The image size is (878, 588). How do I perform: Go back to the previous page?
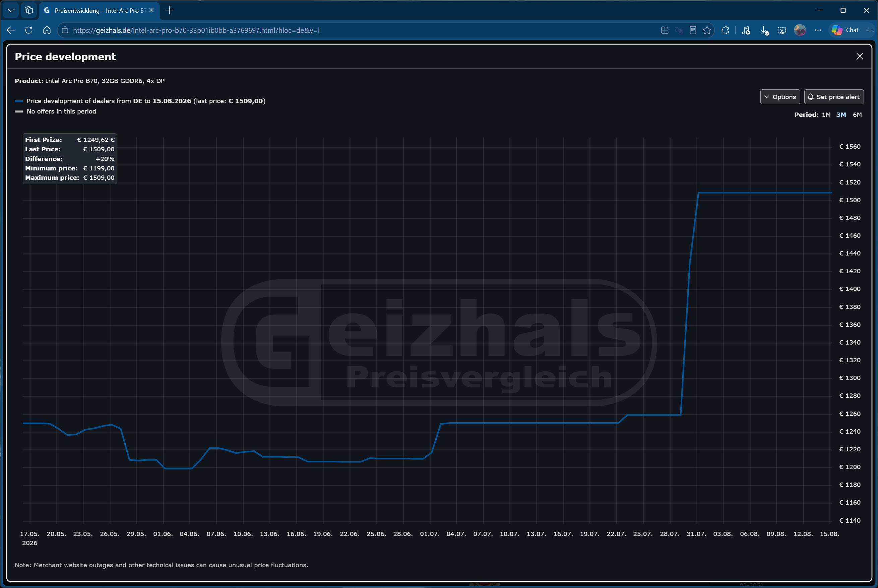(x=10, y=30)
